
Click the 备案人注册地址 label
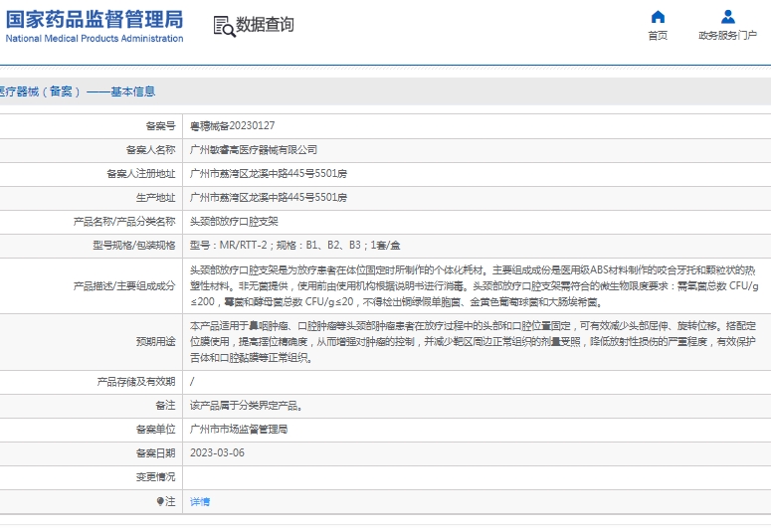(x=141, y=174)
